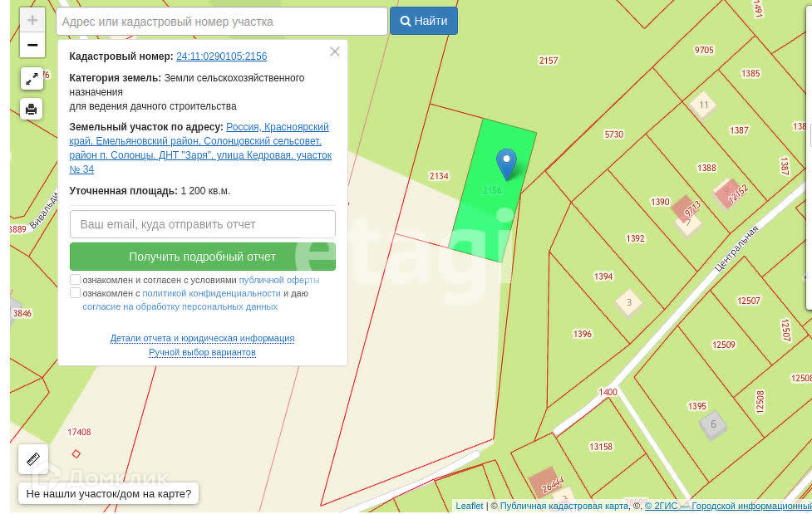The height and width of the screenshot is (514, 812).
Task: Select parcel 1400 label on map
Action: click(608, 392)
